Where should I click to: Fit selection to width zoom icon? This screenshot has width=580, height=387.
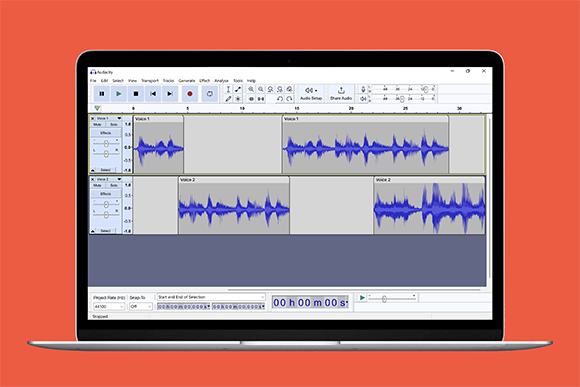click(270, 89)
